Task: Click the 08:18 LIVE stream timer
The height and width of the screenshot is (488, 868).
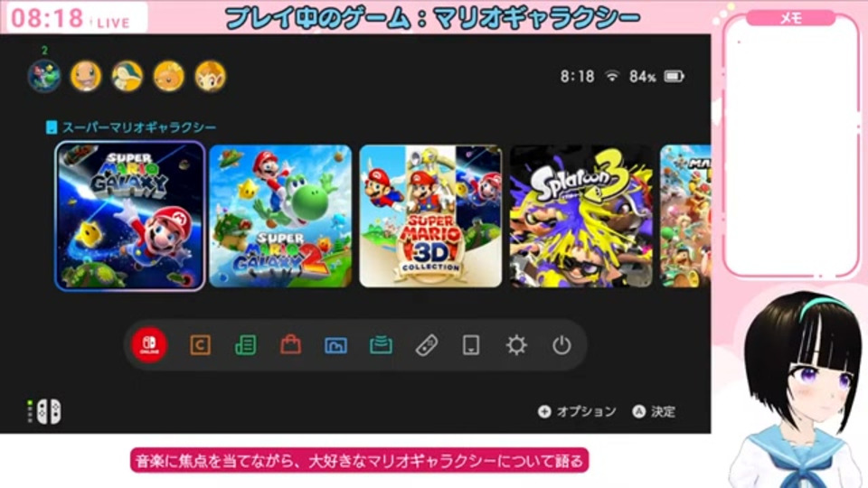Action: [71, 19]
